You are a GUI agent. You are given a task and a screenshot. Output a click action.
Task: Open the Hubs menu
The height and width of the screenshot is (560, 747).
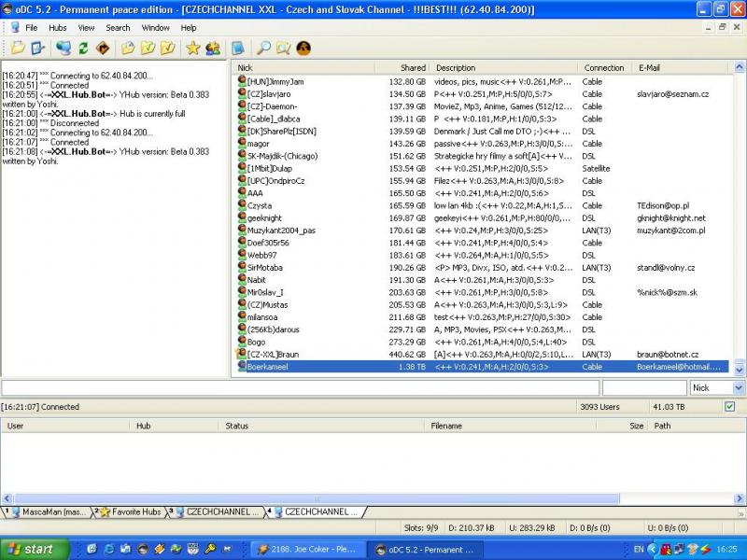pos(58,28)
